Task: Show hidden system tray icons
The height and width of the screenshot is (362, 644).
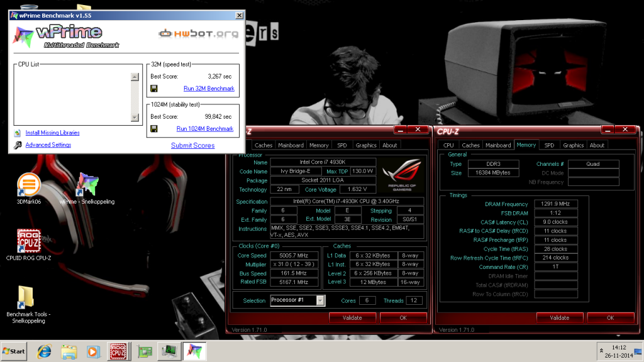Action: [601, 351]
